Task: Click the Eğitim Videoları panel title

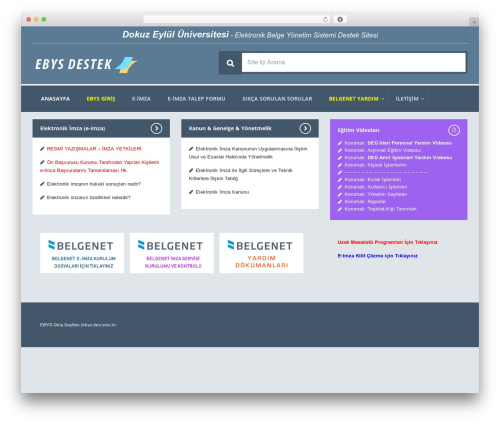Action: coord(358,130)
